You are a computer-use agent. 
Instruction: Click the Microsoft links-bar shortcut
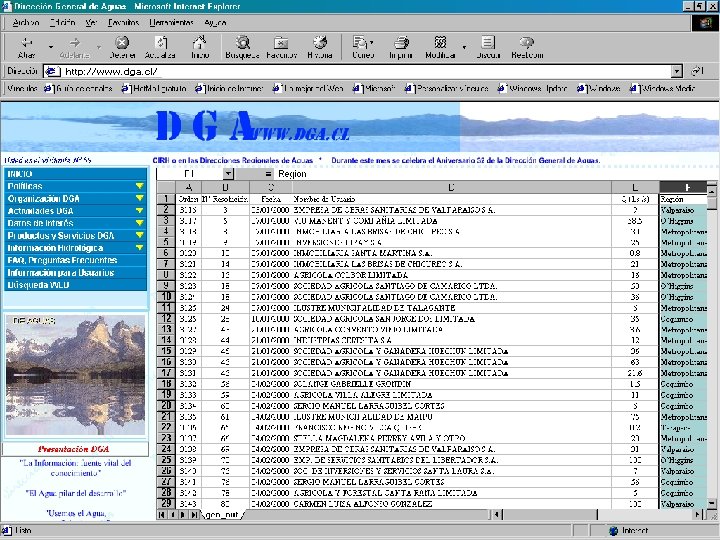point(374,88)
